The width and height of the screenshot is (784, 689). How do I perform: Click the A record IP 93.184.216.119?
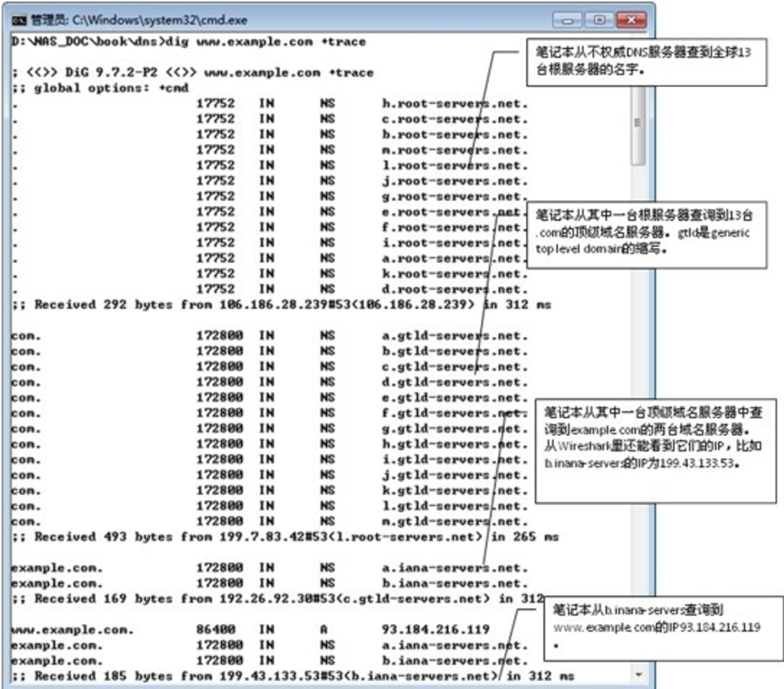click(436, 630)
